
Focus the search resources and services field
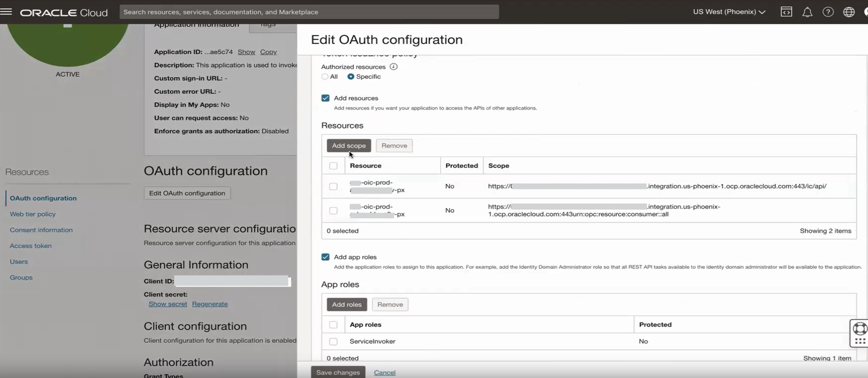[x=309, y=12]
